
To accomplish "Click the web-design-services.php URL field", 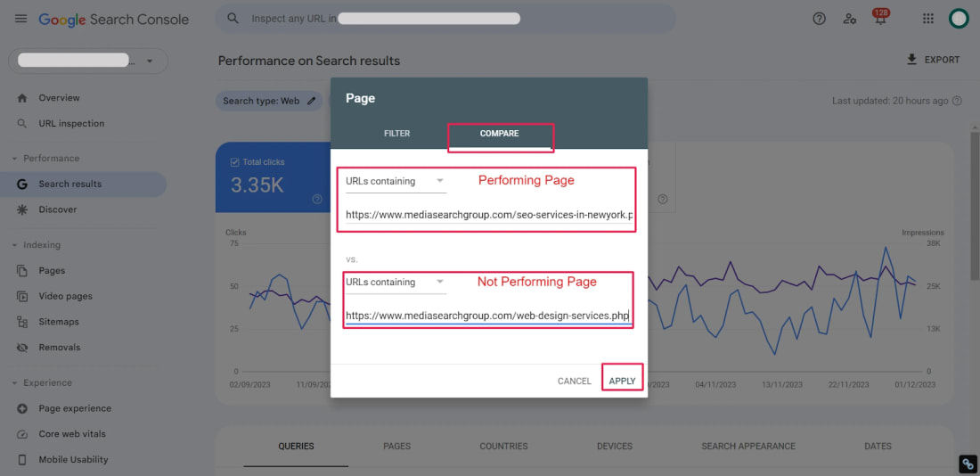I will pos(489,316).
